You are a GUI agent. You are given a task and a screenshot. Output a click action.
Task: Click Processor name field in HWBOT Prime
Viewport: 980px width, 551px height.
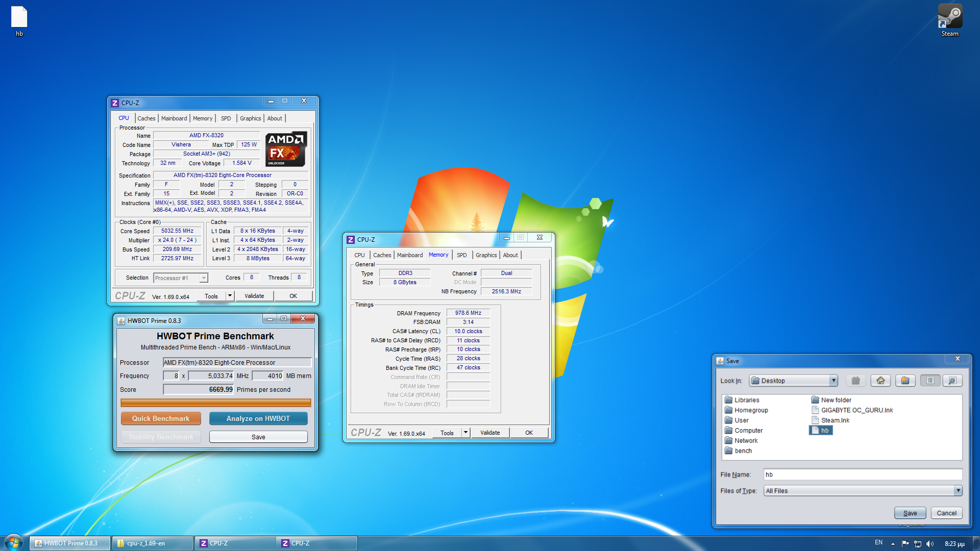coord(237,363)
